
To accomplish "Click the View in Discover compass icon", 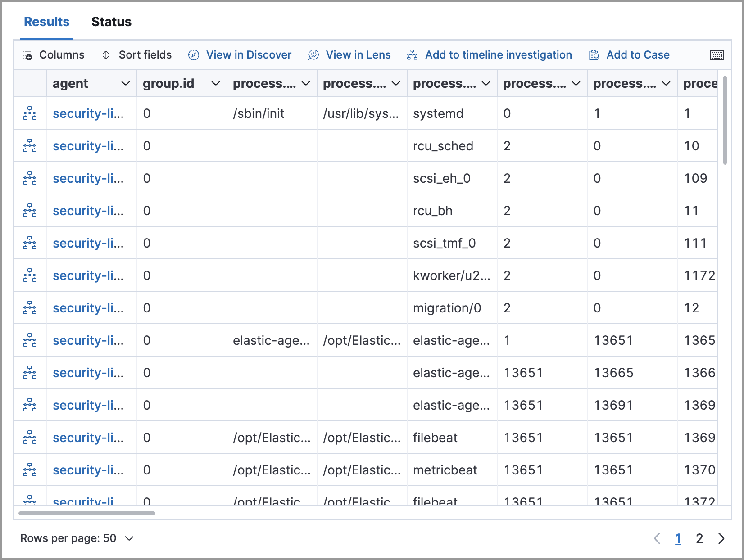I will [x=193, y=54].
